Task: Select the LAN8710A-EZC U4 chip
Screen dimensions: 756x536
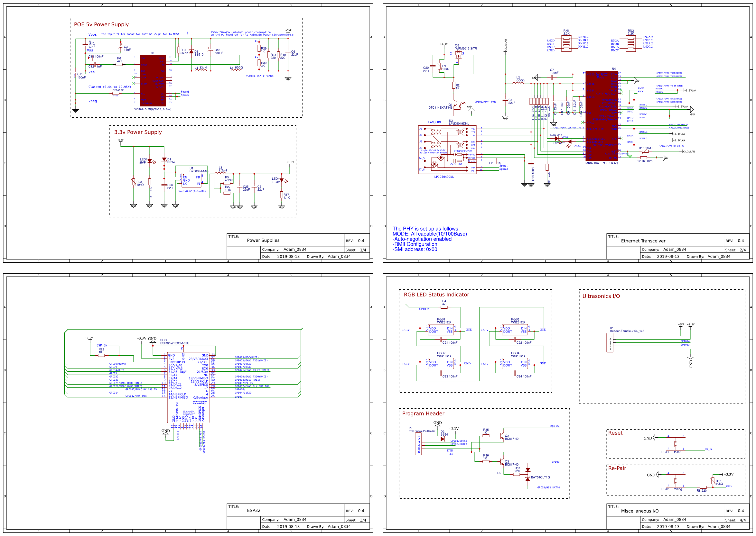Action: click(x=601, y=115)
